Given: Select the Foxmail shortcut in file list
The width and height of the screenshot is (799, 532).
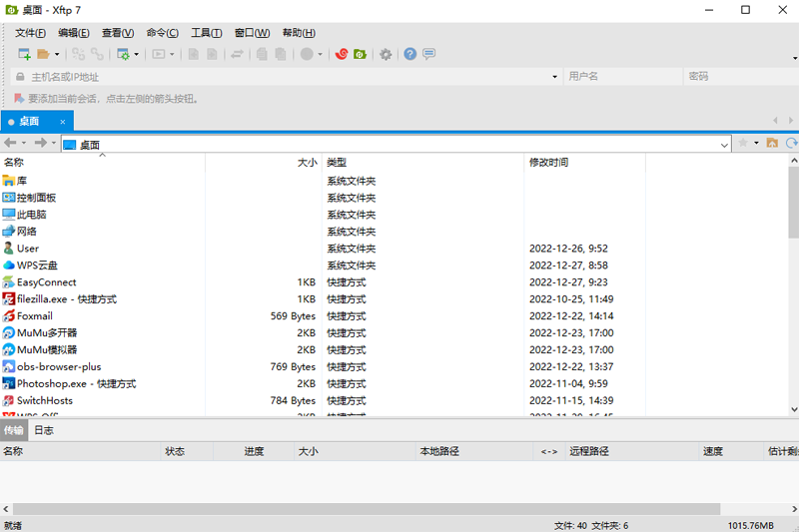Looking at the screenshot, I should coord(35,316).
